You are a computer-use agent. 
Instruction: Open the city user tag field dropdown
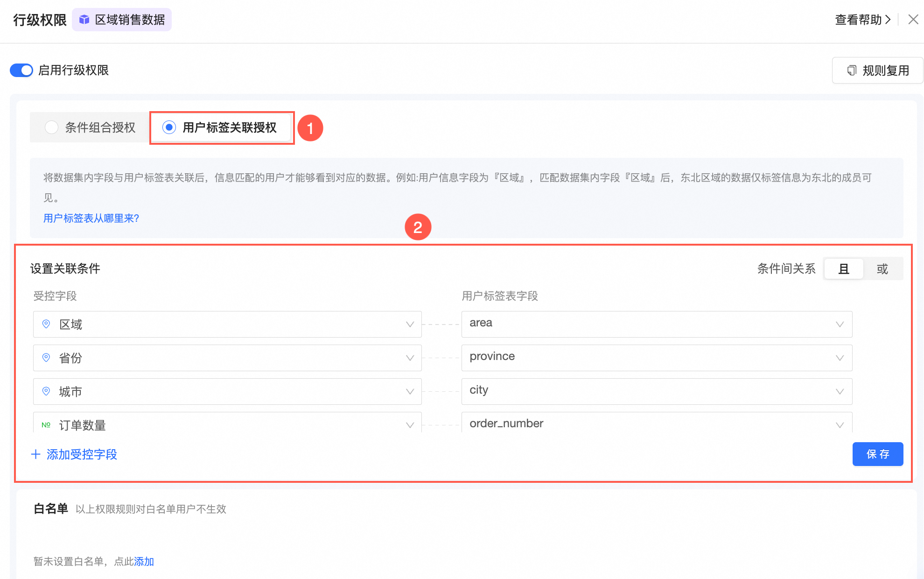tap(840, 391)
